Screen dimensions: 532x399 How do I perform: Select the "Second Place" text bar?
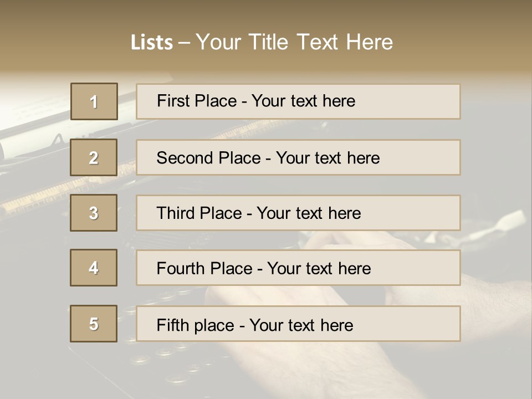pos(298,157)
